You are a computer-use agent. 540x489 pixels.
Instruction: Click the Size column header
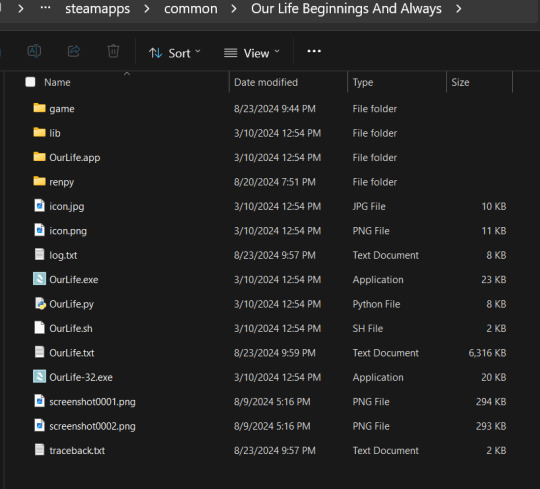460,82
